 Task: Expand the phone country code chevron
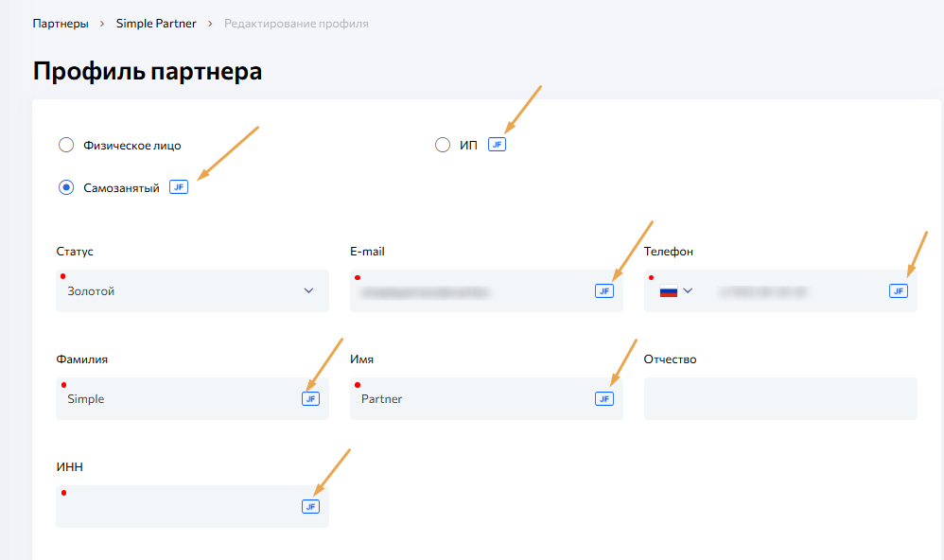point(688,290)
